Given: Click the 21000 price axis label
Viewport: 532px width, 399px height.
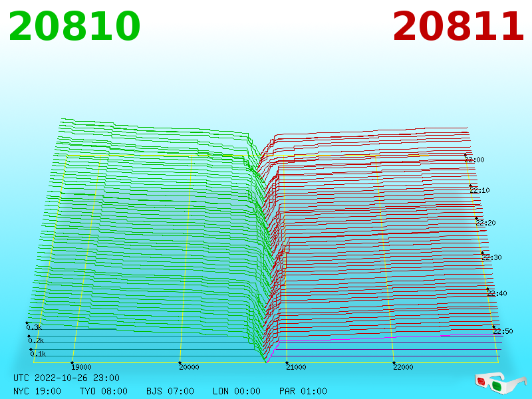Looking at the screenshot, I should click(x=296, y=367).
